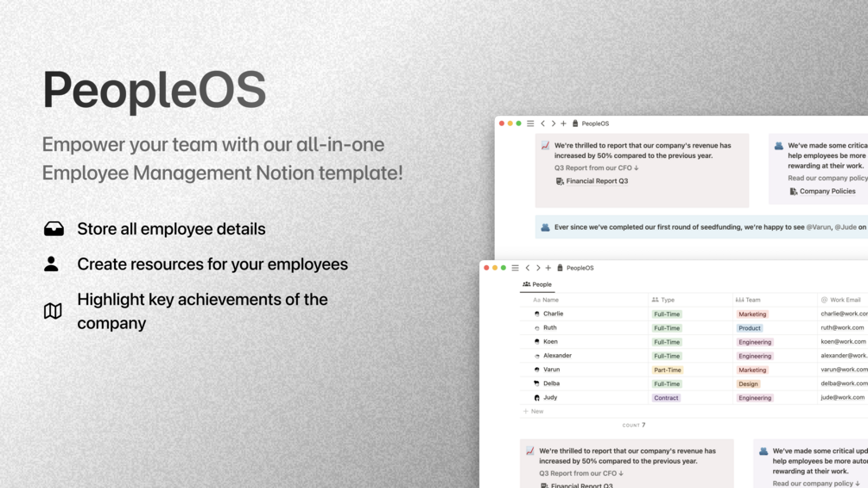
Task: Click the chart icon in lower revenue callout
Action: [x=529, y=451]
